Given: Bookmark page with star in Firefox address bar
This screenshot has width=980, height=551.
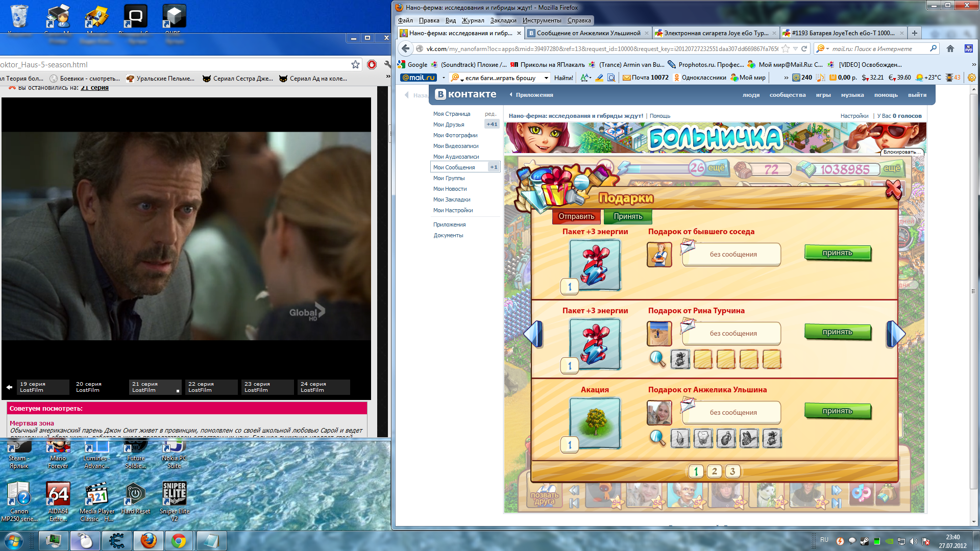Looking at the screenshot, I should 786,48.
